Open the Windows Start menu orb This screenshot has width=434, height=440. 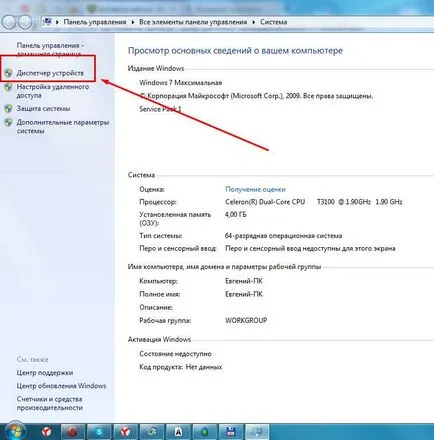pos(15,431)
